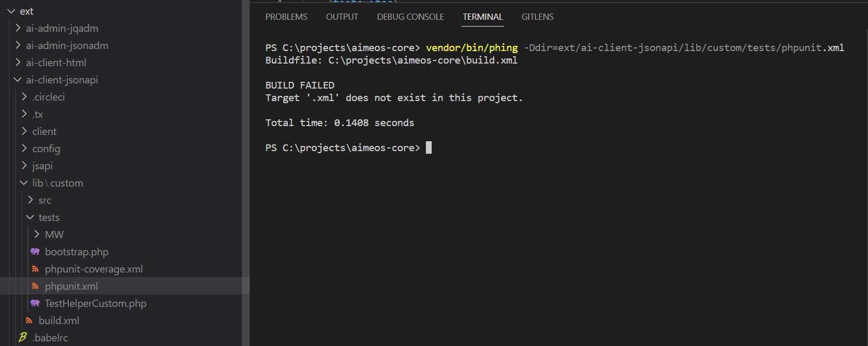Select the DEBUG CONSOLE tab
This screenshot has width=868, height=346.
click(410, 17)
